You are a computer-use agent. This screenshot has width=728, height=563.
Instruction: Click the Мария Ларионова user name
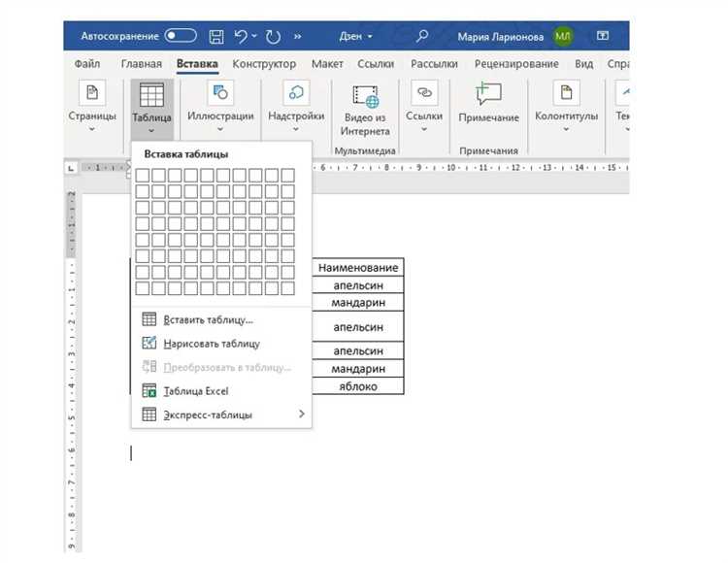(501, 37)
